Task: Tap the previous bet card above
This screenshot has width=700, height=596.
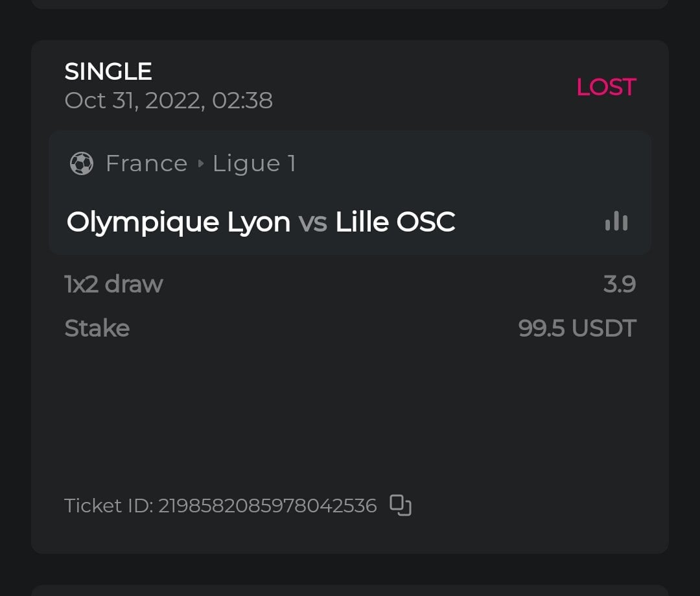Action: tap(350, 3)
